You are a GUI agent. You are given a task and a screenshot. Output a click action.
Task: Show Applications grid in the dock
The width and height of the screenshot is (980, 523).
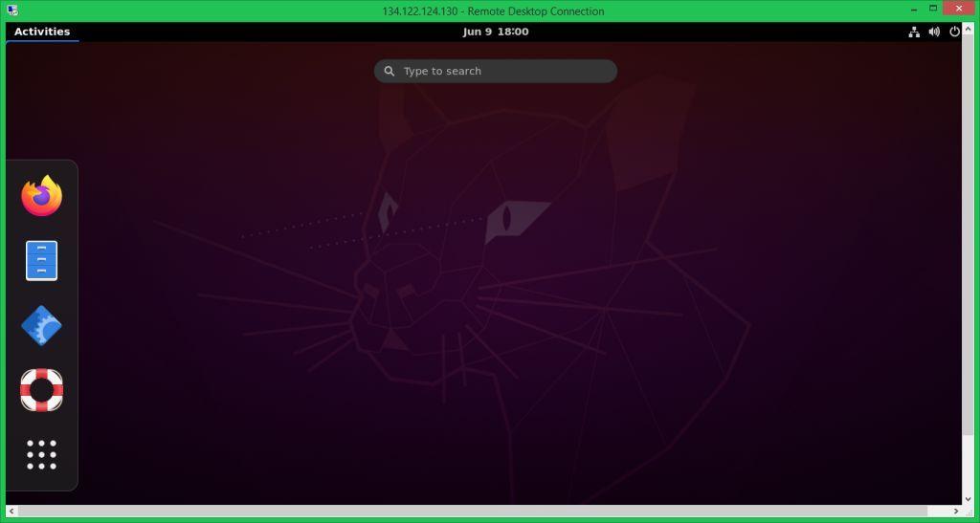[41, 454]
